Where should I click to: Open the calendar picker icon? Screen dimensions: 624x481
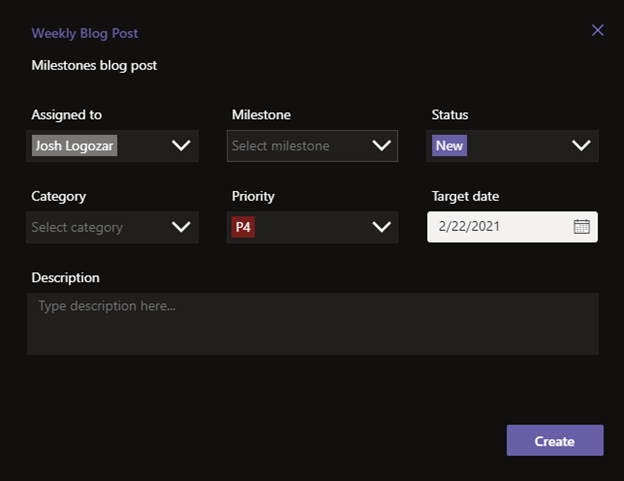(581, 227)
